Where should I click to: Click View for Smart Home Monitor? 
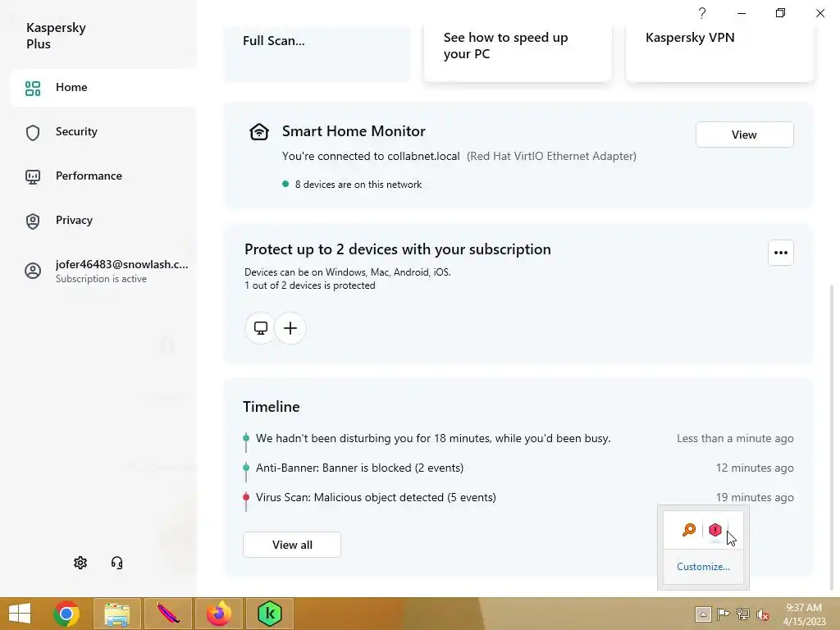744,135
